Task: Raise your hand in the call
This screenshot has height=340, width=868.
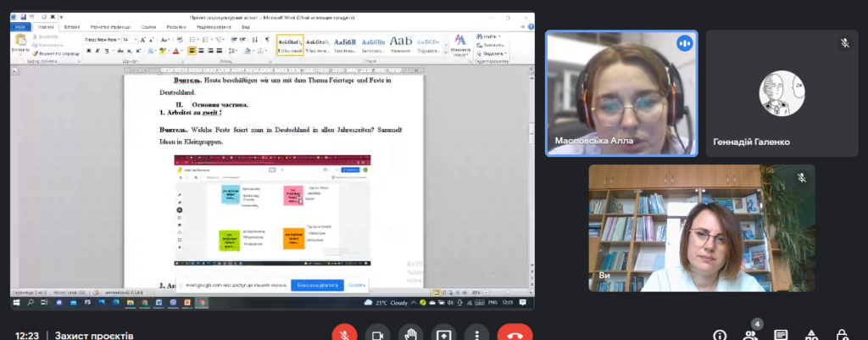Action: (x=411, y=335)
